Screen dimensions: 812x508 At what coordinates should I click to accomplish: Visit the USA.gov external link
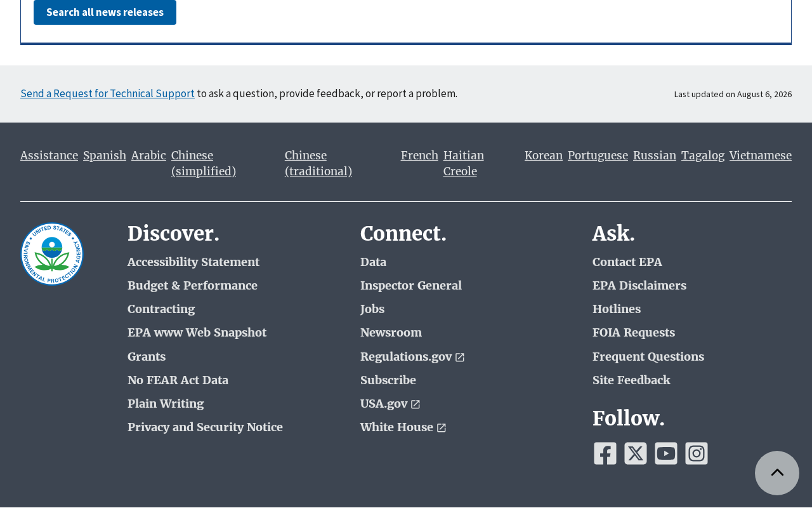(x=390, y=404)
